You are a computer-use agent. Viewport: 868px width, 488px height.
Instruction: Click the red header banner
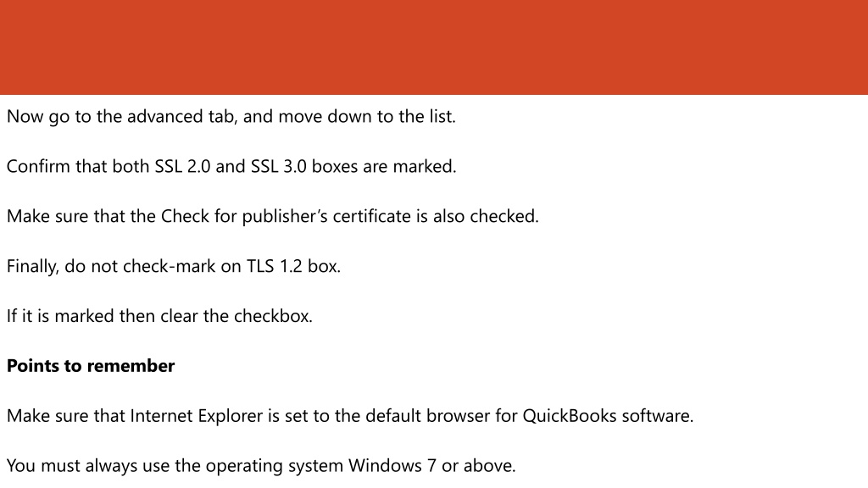(434, 47)
